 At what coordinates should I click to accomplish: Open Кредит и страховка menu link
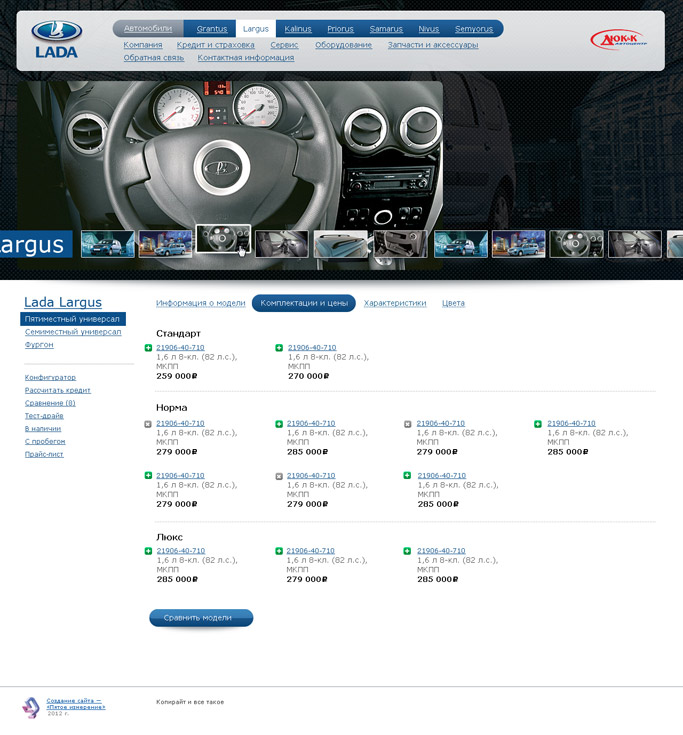pyautogui.click(x=216, y=45)
